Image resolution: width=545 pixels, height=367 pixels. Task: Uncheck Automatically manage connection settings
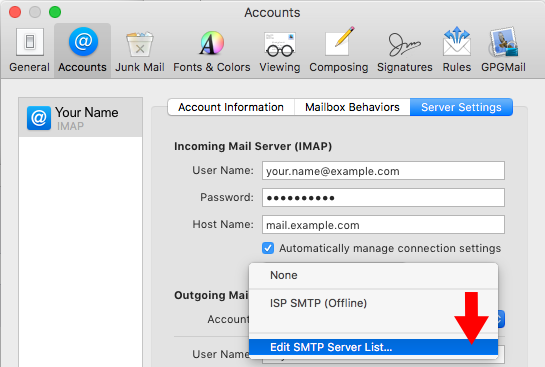(268, 248)
